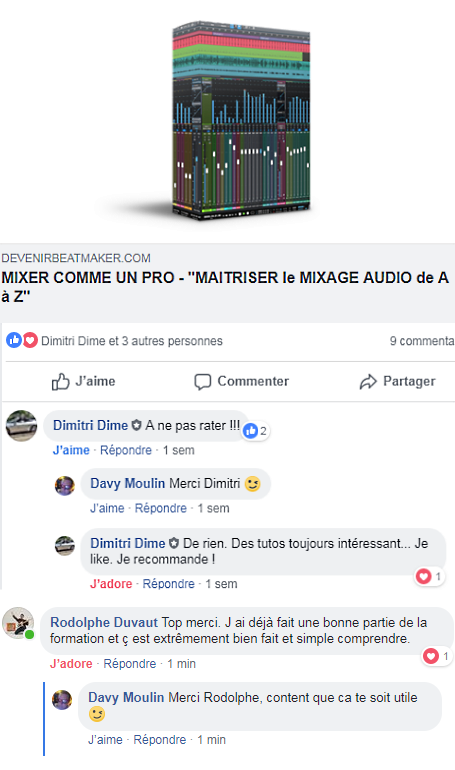
Task: Click Répondre under Rodolphe Duvaut's comment
Action: coord(130,664)
